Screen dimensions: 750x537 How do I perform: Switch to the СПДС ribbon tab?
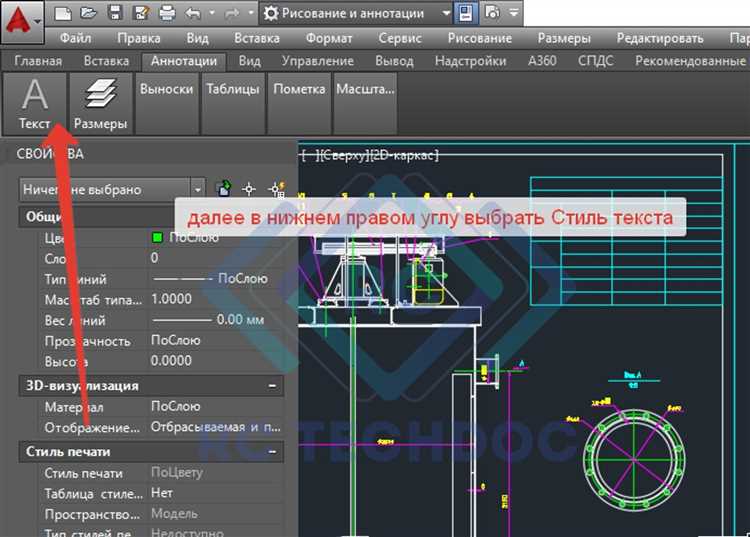click(596, 61)
